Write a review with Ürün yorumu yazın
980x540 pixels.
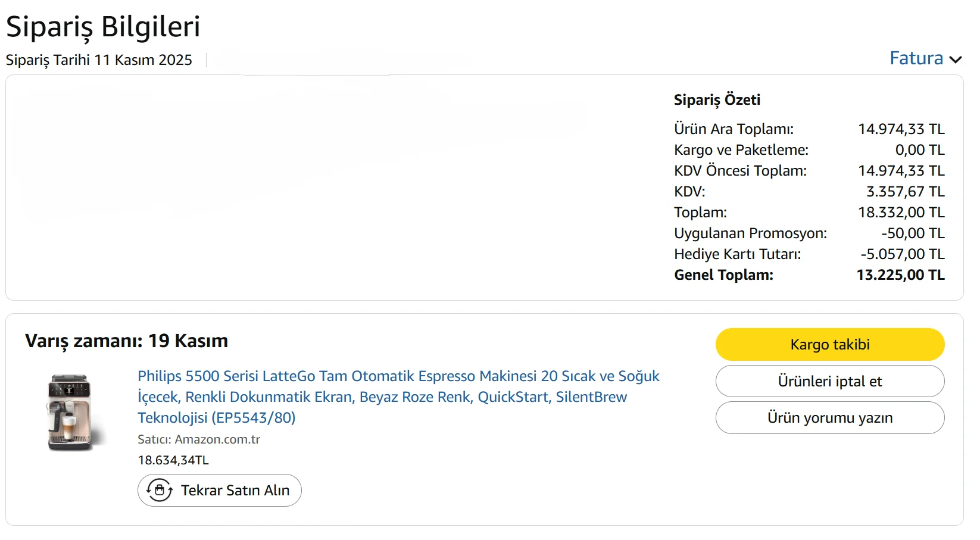pos(829,418)
